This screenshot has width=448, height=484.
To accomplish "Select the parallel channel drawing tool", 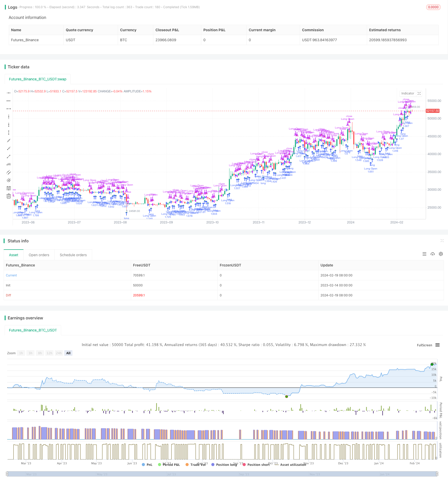I will [x=9, y=172].
